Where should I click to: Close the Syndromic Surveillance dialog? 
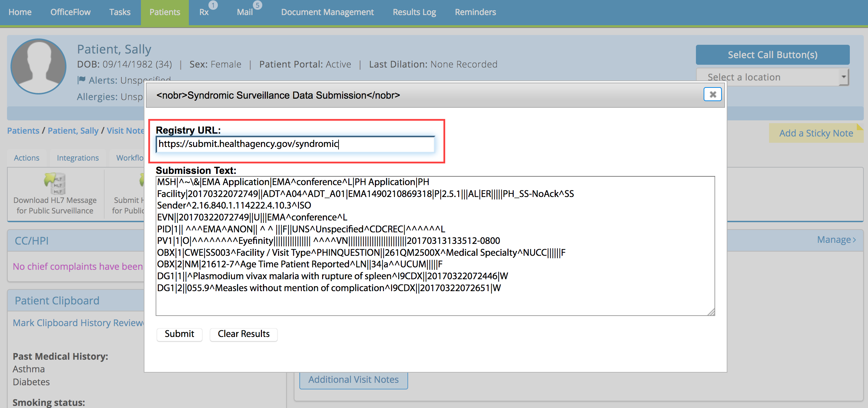pyautogui.click(x=712, y=94)
